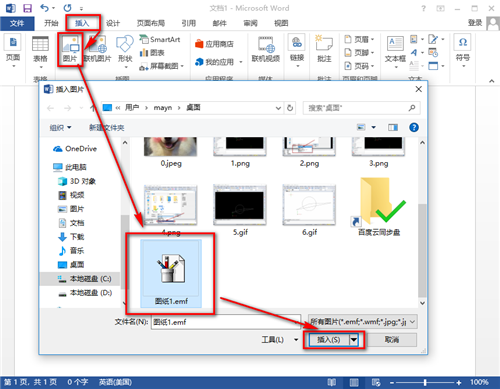Click the 插入(S) insert button
The image size is (500, 389).
click(x=329, y=340)
